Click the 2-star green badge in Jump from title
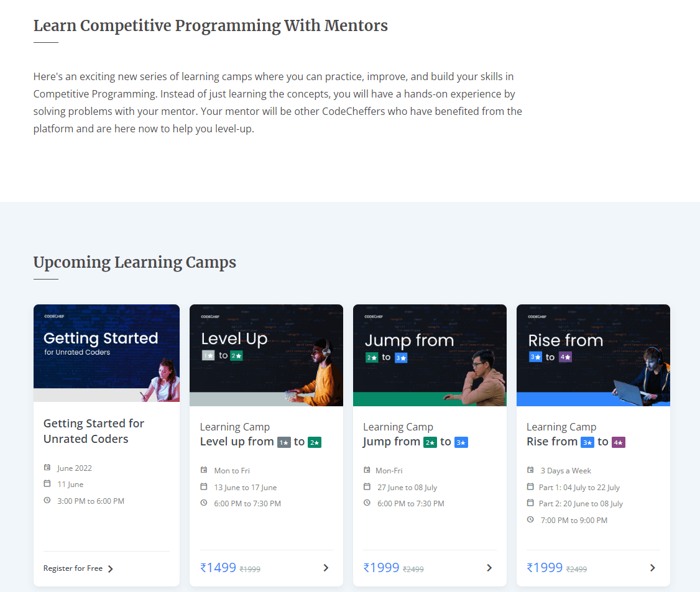 click(x=430, y=442)
